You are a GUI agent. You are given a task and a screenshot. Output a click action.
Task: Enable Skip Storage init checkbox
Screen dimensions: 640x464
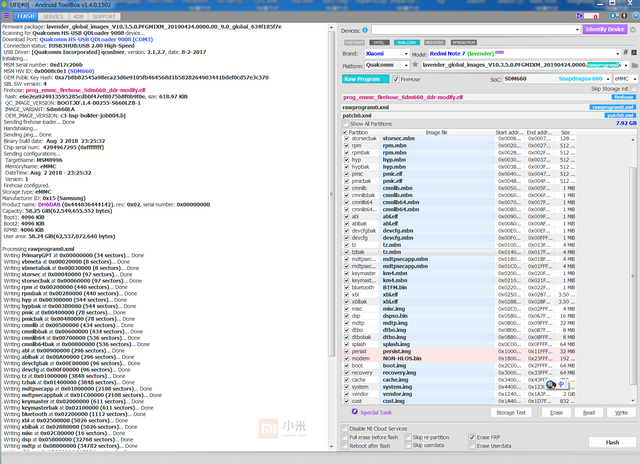coord(633,89)
